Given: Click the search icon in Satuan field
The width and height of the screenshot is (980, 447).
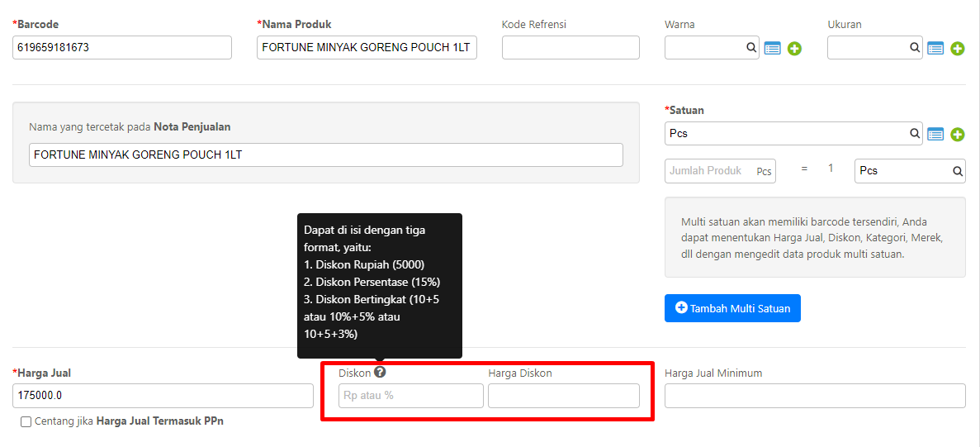Looking at the screenshot, I should [x=914, y=133].
